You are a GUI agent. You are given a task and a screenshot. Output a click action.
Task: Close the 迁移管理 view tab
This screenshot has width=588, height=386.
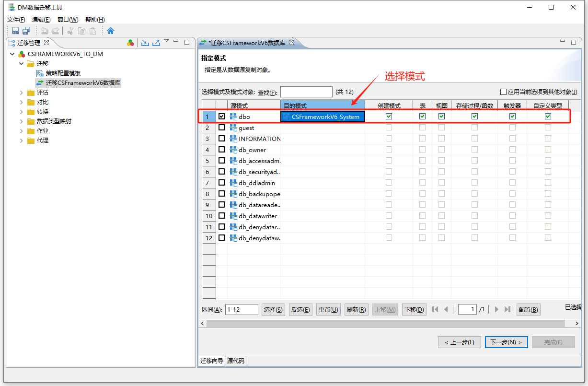click(46, 43)
